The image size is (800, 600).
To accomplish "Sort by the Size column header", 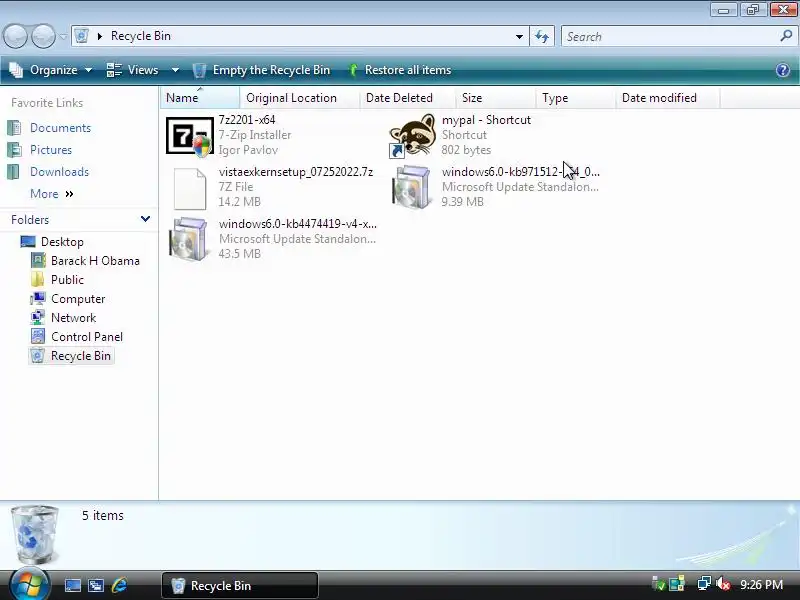I will pos(495,98).
